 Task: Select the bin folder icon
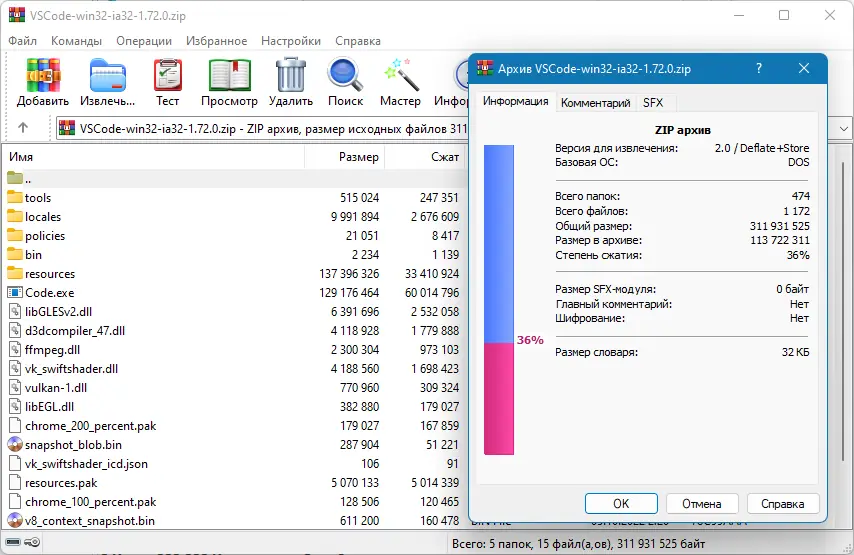point(15,254)
